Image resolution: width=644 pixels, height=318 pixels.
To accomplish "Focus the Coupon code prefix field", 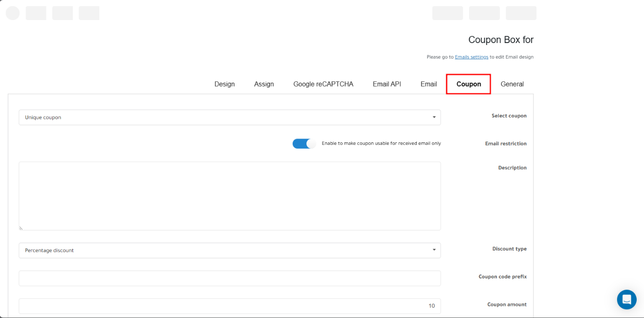I will (230, 278).
